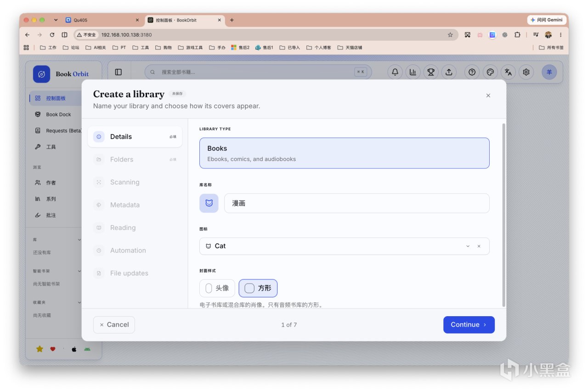Select the 方形 cover style
This screenshot has height=391, width=588.
pyautogui.click(x=258, y=288)
